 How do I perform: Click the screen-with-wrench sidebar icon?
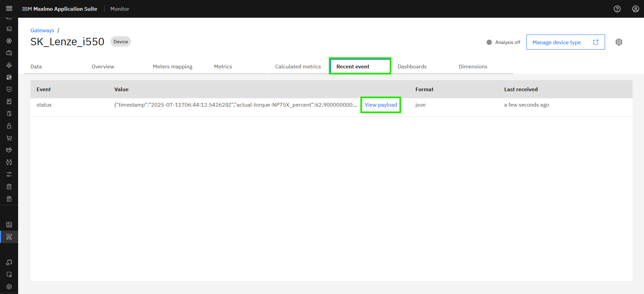(9, 29)
